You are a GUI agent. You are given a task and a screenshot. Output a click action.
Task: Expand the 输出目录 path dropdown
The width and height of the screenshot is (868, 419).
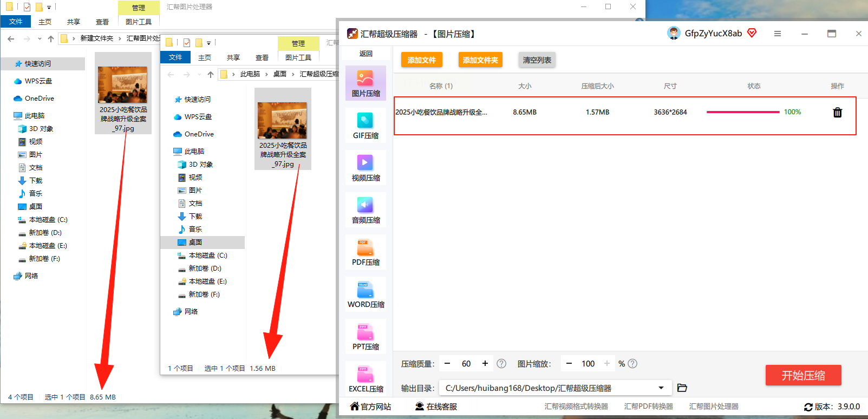point(661,388)
